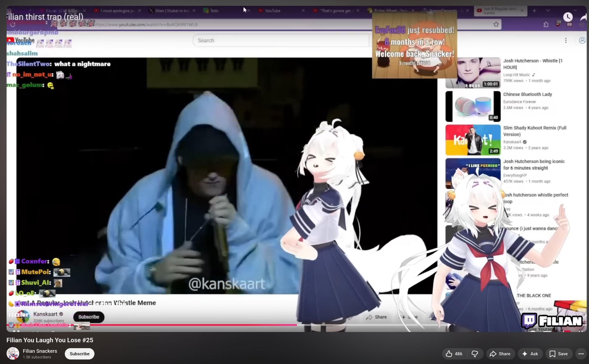The height and width of the screenshot is (364, 589).
Task: Click the red video progress bar
Action: [x=169, y=325]
